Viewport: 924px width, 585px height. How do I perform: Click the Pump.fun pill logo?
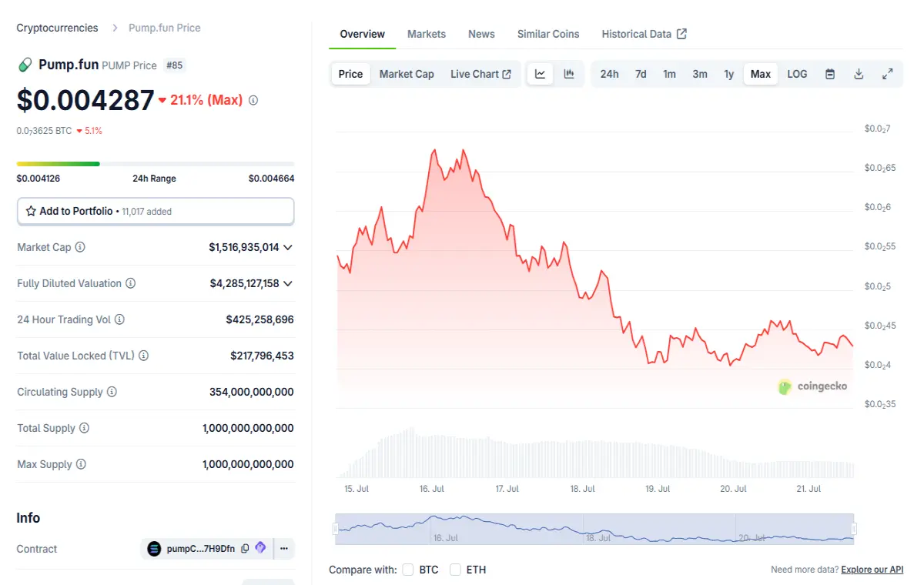pos(25,65)
